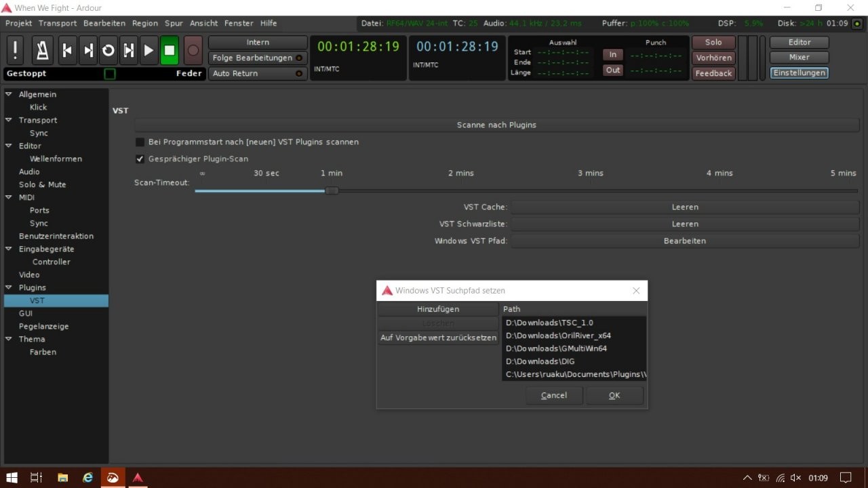
Task: Click Hinzufügen in path dialog
Action: coord(438,309)
